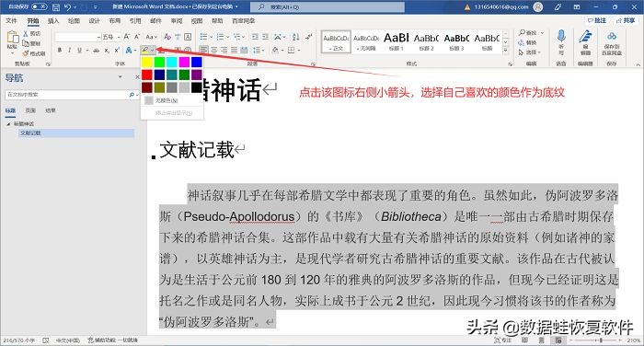
Task: Open the borders dropdown
Action: (299, 50)
